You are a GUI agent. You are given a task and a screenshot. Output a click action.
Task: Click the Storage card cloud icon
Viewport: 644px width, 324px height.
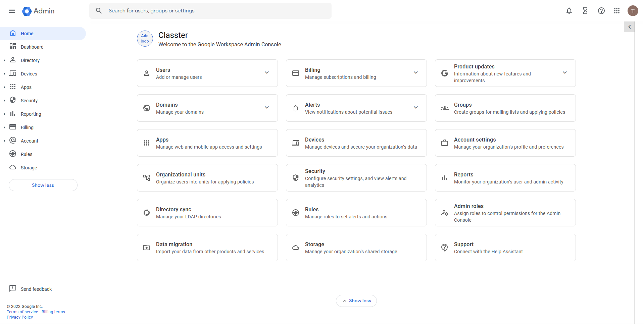pos(296,248)
